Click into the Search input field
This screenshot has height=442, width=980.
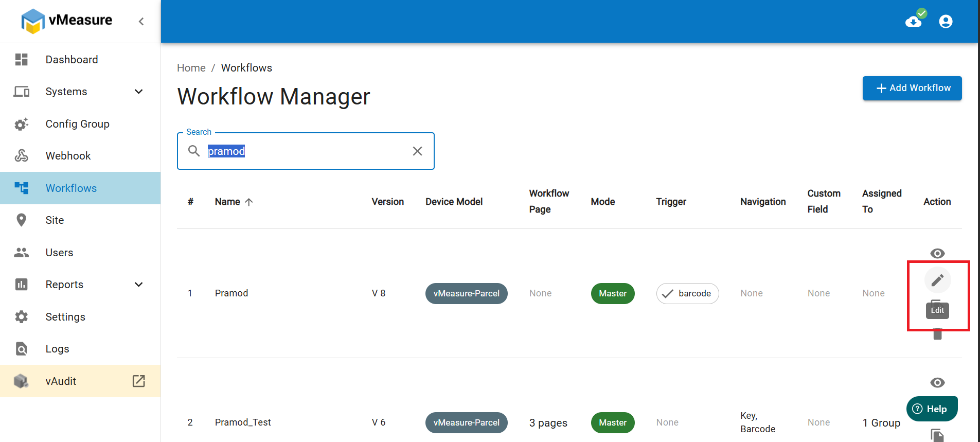coord(306,151)
